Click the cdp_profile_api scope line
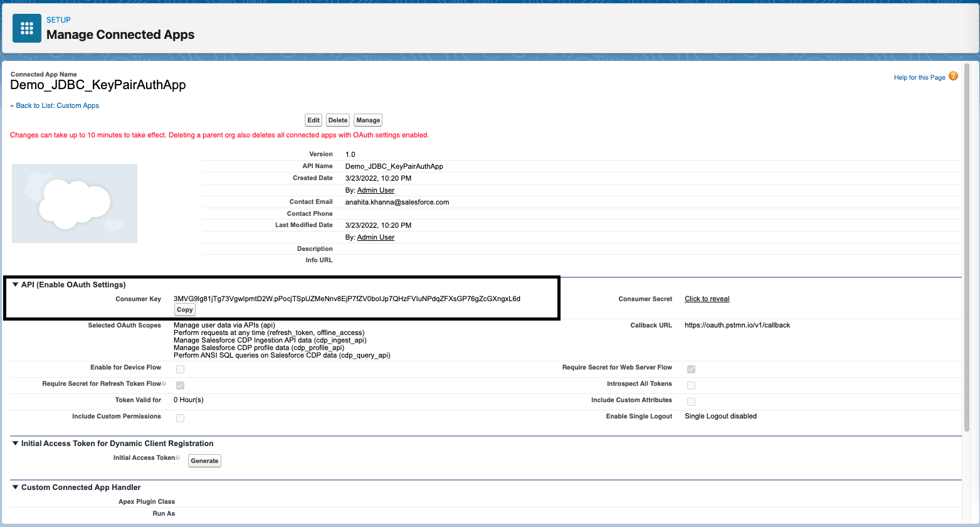Screen dimensions: 980x527 (x=259, y=348)
